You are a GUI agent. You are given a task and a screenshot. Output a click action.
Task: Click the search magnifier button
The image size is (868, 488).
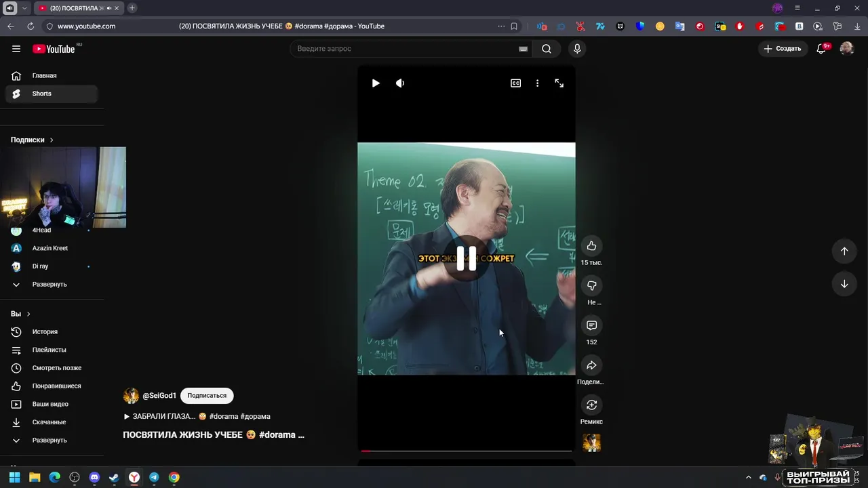pyautogui.click(x=547, y=49)
